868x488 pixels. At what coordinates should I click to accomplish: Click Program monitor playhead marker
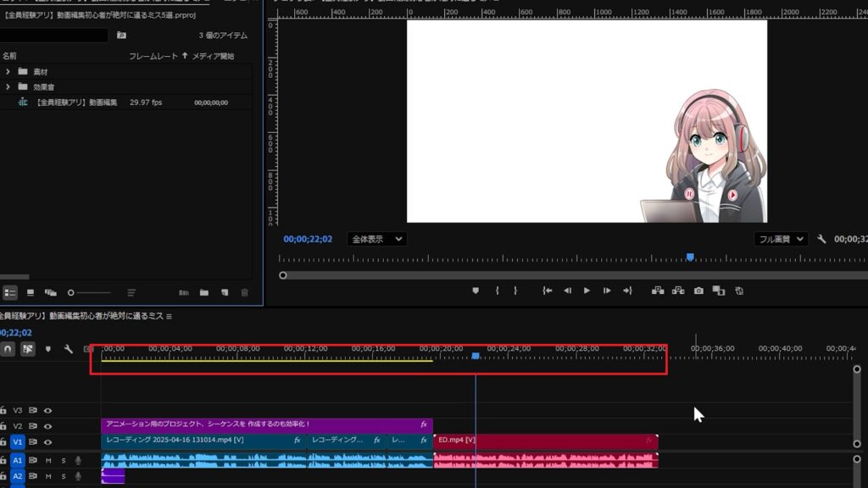[690, 258]
